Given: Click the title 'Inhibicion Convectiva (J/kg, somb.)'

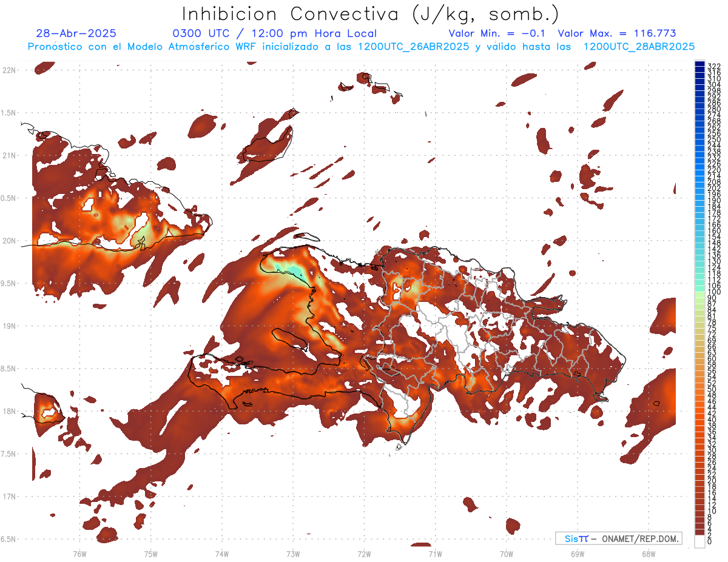Looking at the screenshot, I should pos(369,15).
